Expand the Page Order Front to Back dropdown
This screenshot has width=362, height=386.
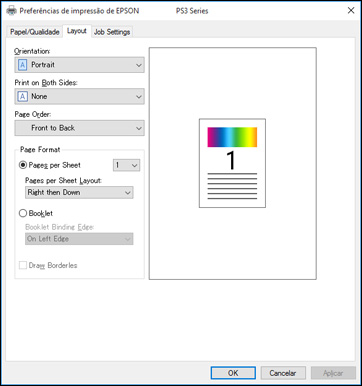(x=79, y=128)
